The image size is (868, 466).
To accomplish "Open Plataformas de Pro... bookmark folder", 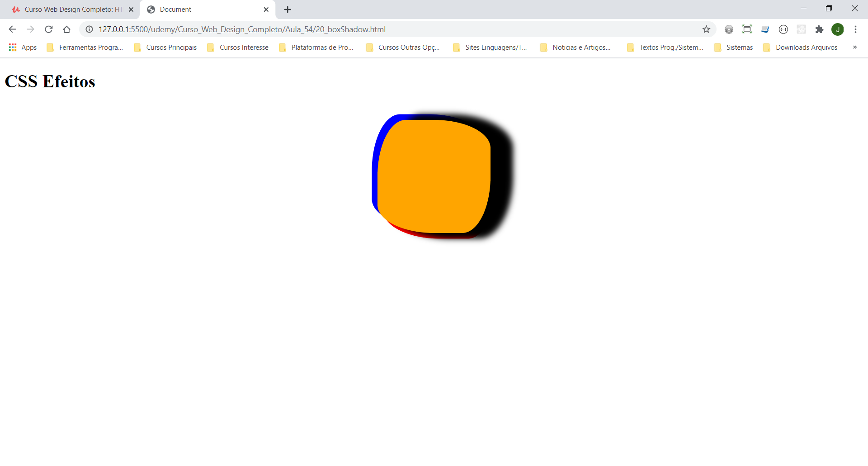I will pos(316,48).
